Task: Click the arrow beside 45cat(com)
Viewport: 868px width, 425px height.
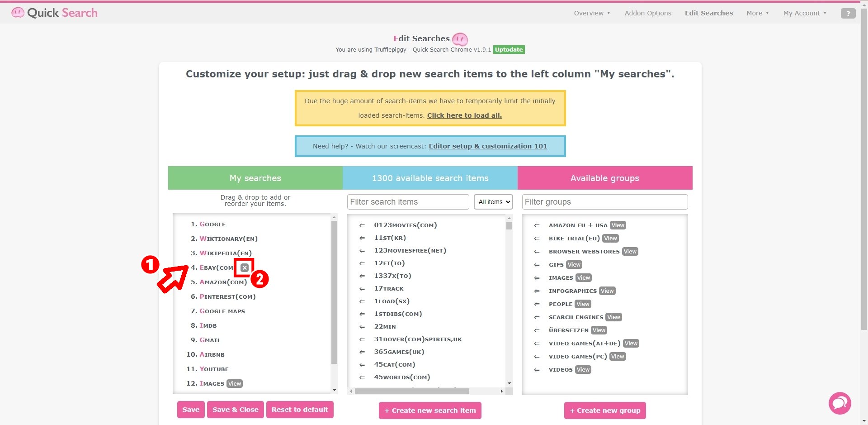Action: click(x=362, y=364)
